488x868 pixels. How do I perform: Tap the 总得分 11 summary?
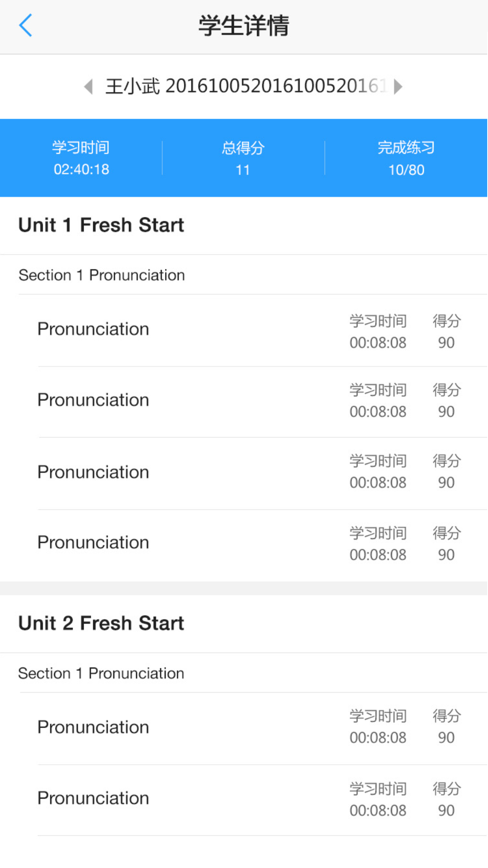[243, 158]
